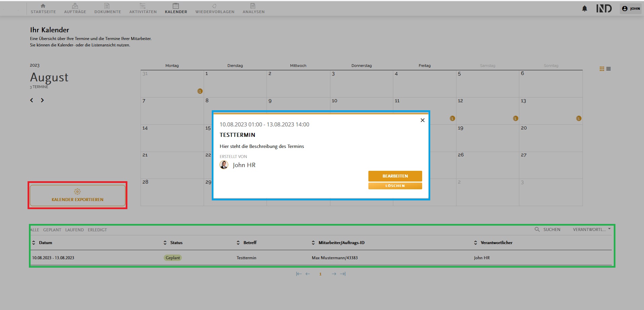The height and width of the screenshot is (310, 644).
Task: Select the Kalender navigation item
Action: pyautogui.click(x=176, y=8)
